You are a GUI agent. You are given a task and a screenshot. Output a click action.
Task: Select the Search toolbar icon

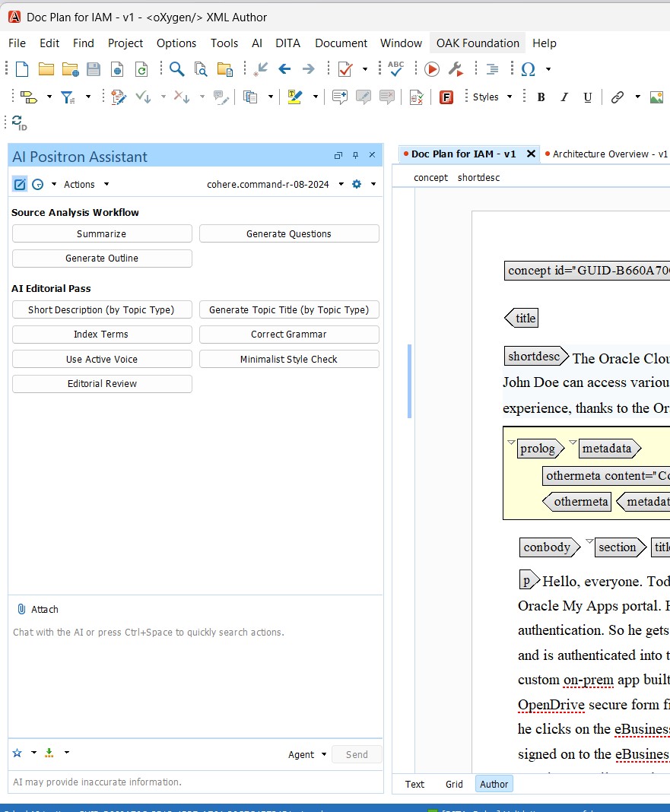click(x=176, y=68)
